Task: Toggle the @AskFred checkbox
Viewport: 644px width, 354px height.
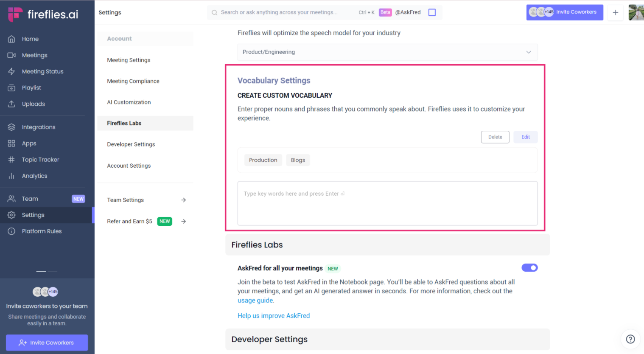Action: (x=432, y=12)
